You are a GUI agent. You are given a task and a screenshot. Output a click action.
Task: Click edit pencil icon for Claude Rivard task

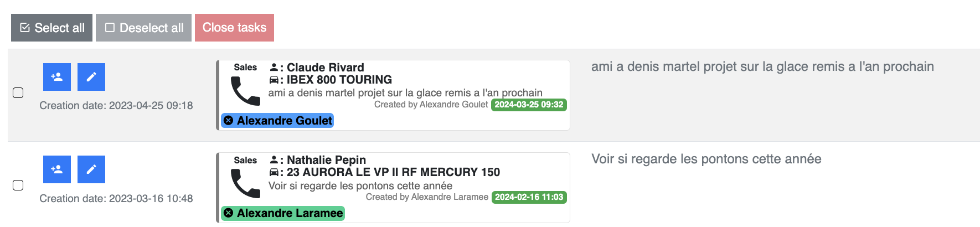pos(91,77)
